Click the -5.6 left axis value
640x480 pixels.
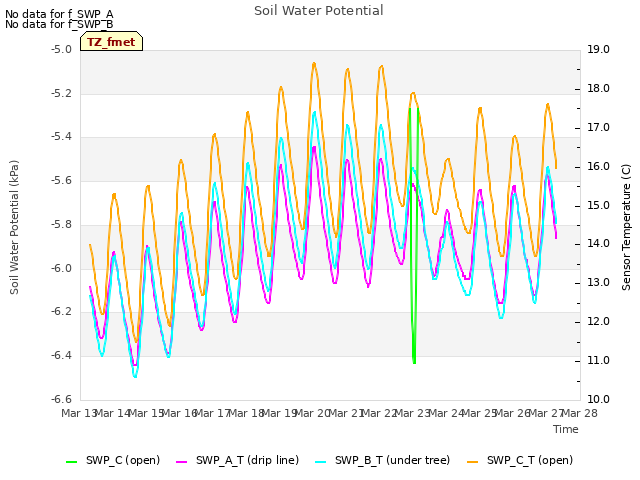point(61,180)
